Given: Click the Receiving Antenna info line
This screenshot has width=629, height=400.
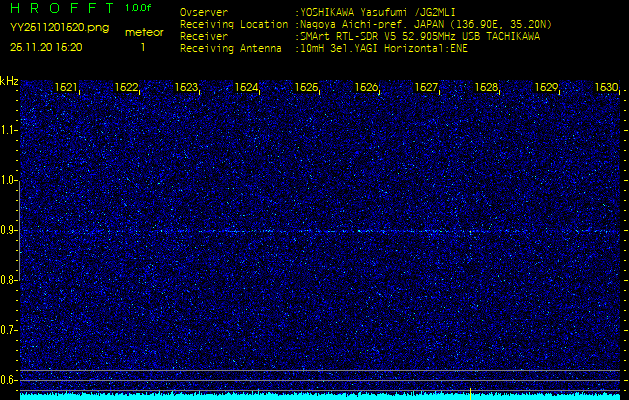Looking at the screenshot, I should (x=323, y=47).
